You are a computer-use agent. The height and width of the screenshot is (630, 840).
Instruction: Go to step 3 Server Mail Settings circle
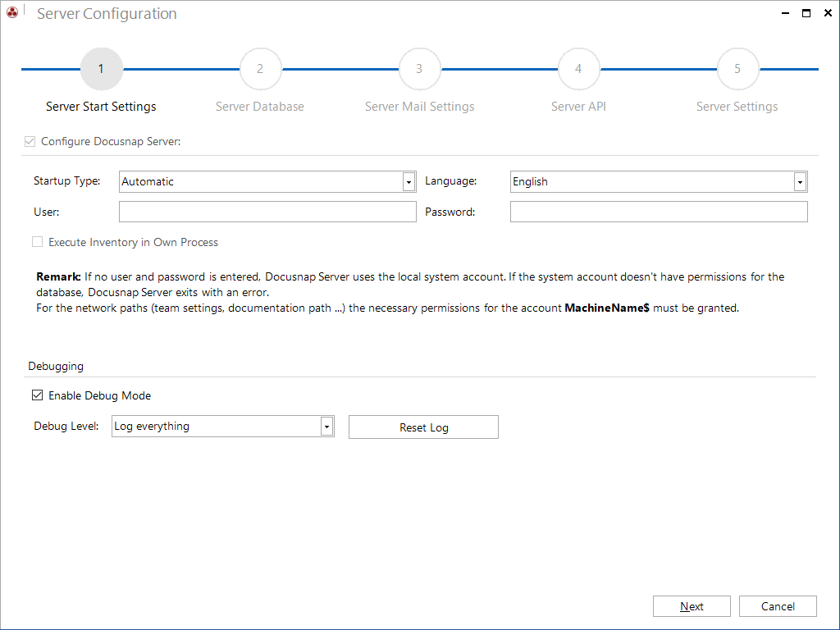tap(419, 69)
